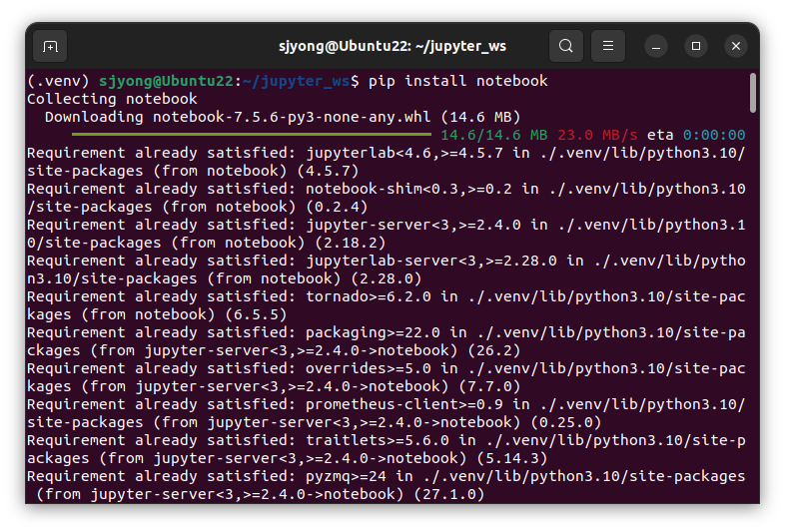Click the green '14.6/14.6 MB' text

[494, 135]
